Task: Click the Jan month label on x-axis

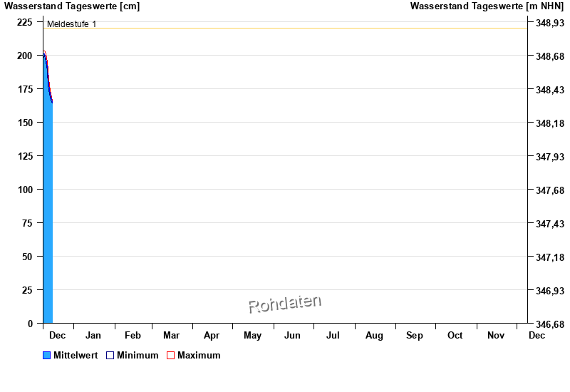Action: (x=93, y=336)
